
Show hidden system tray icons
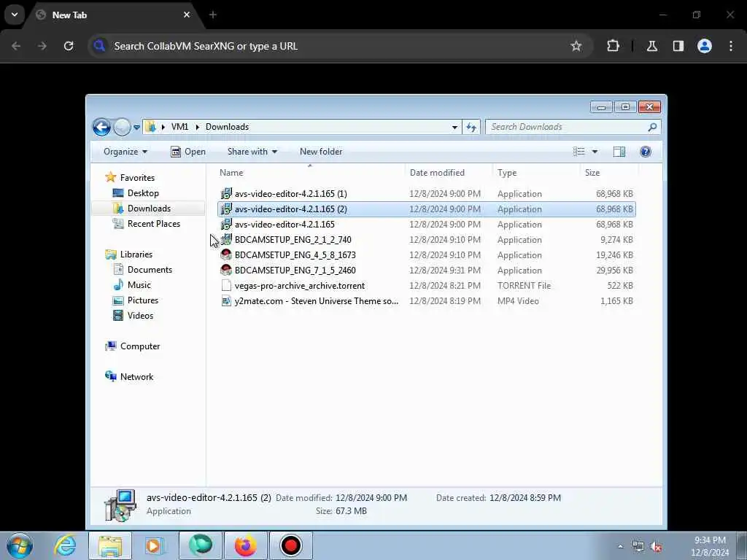click(x=620, y=547)
